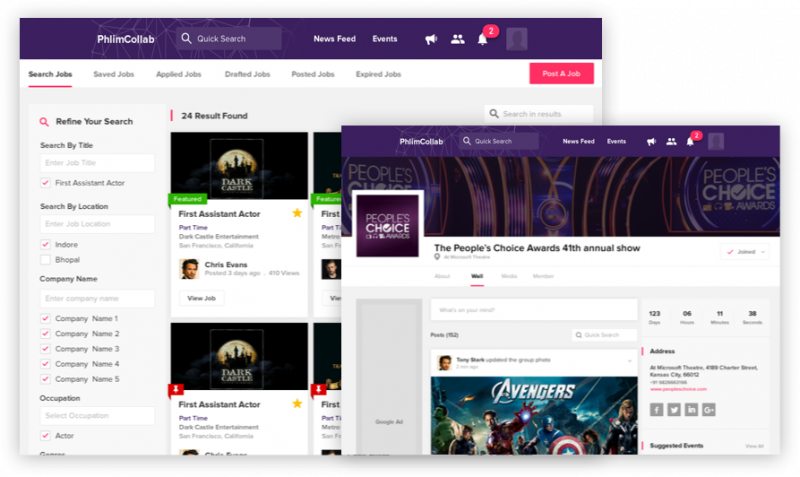Toggle star on second-row First Assistant Actor card
Viewport: 800px width, 477px height.
(297, 404)
